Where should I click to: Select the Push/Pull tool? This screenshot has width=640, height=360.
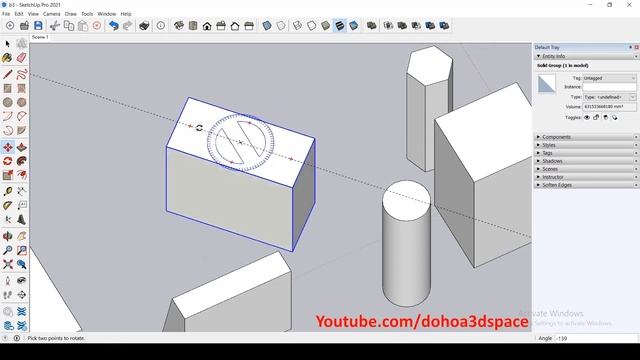coord(22,147)
